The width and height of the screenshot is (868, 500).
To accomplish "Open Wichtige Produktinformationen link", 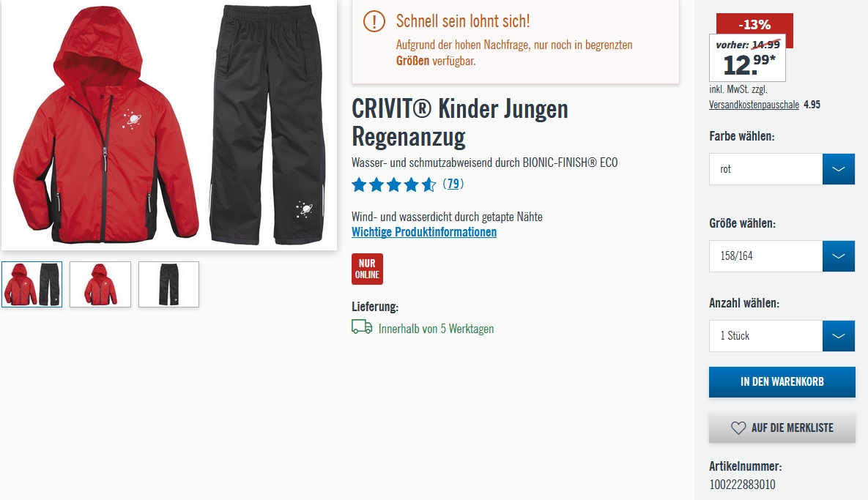I will pyautogui.click(x=424, y=232).
